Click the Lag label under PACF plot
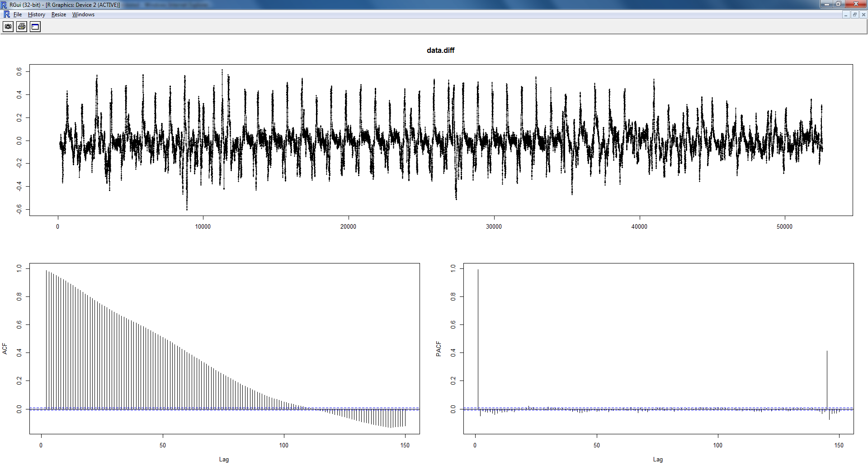 (658, 459)
